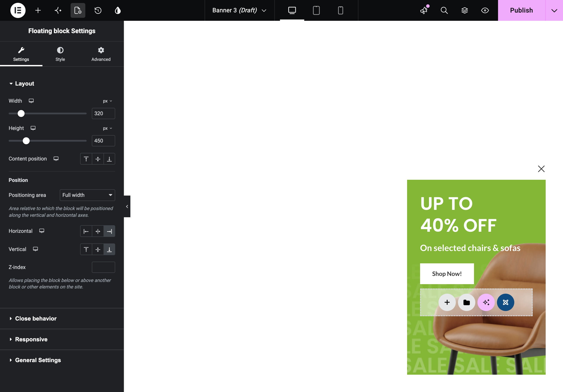The image size is (563, 392).
Task: Open the publish options arrow
Action: point(554,10)
